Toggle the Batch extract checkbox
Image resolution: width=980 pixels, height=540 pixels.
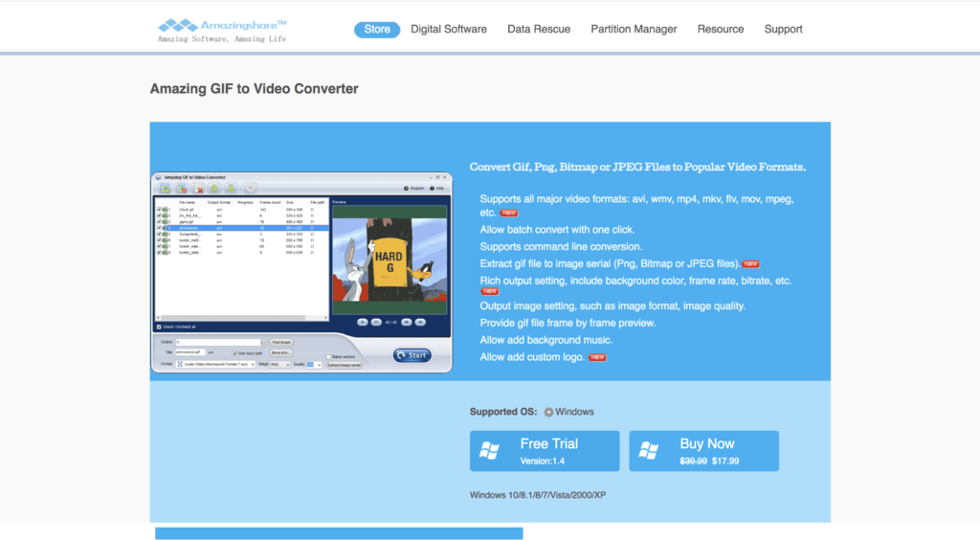click(328, 357)
